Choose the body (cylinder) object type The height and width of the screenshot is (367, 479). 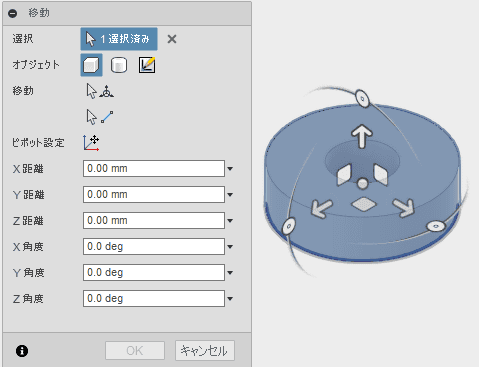119,65
